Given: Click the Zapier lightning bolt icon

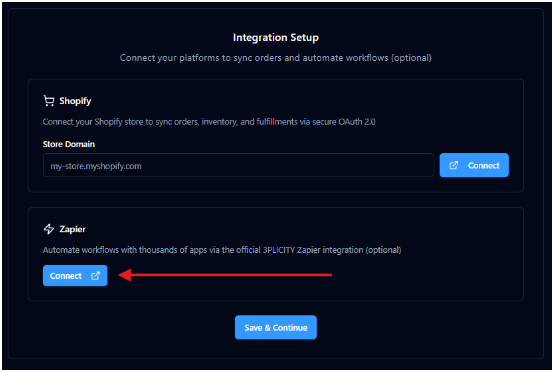Looking at the screenshot, I should tap(49, 229).
